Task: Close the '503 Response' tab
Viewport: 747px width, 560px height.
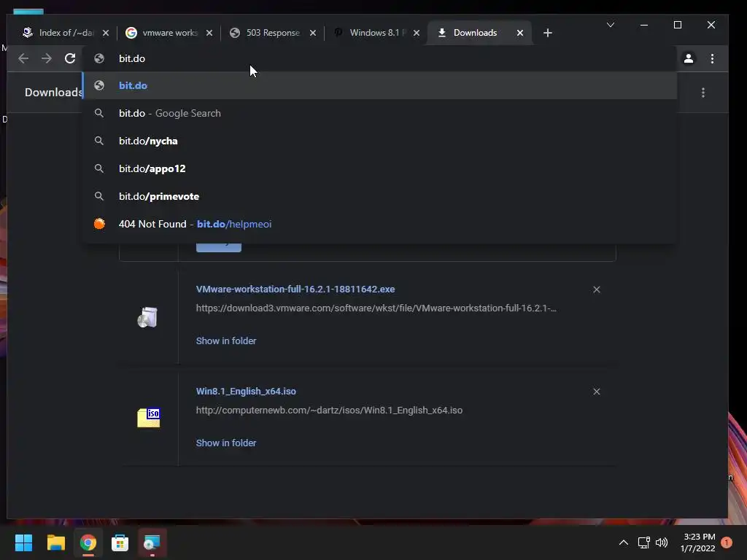Action: pos(313,33)
